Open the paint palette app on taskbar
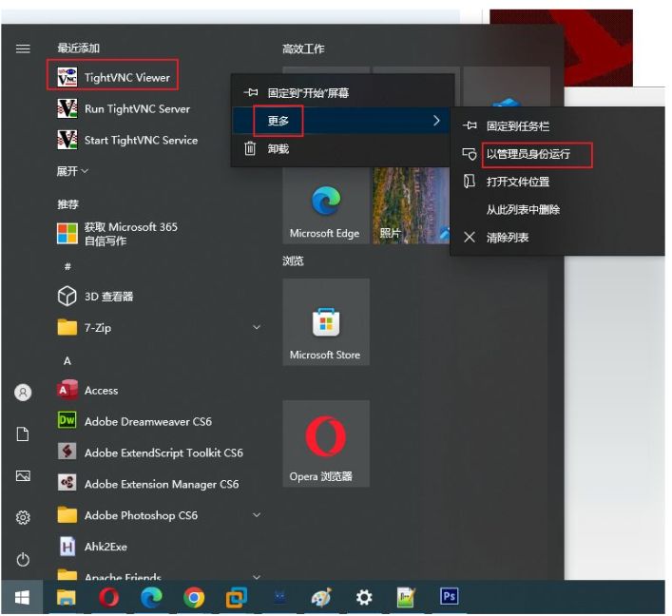672x616 pixels. [x=321, y=597]
